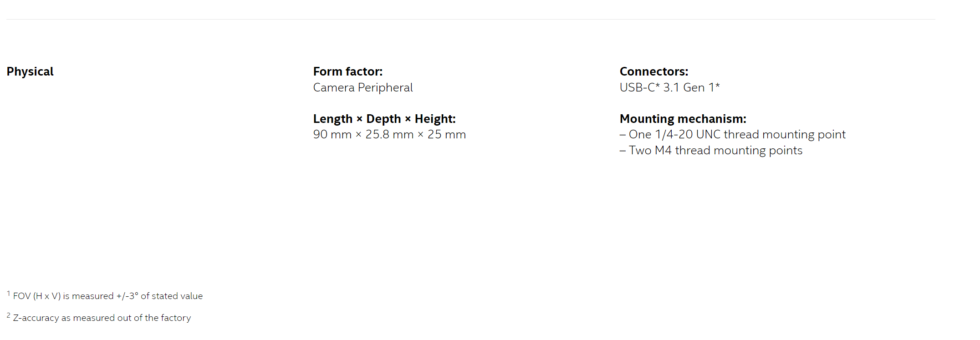Select the Mounting mechanism heading

point(683,119)
